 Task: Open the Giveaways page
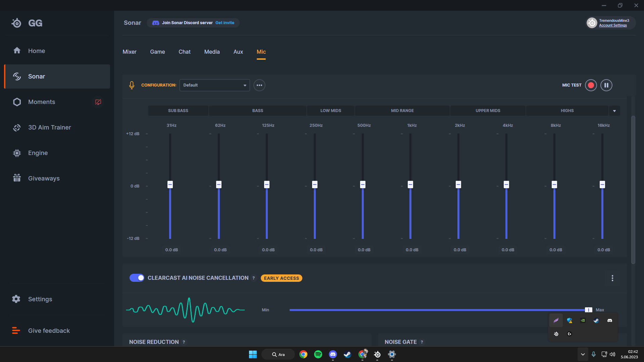tap(44, 178)
